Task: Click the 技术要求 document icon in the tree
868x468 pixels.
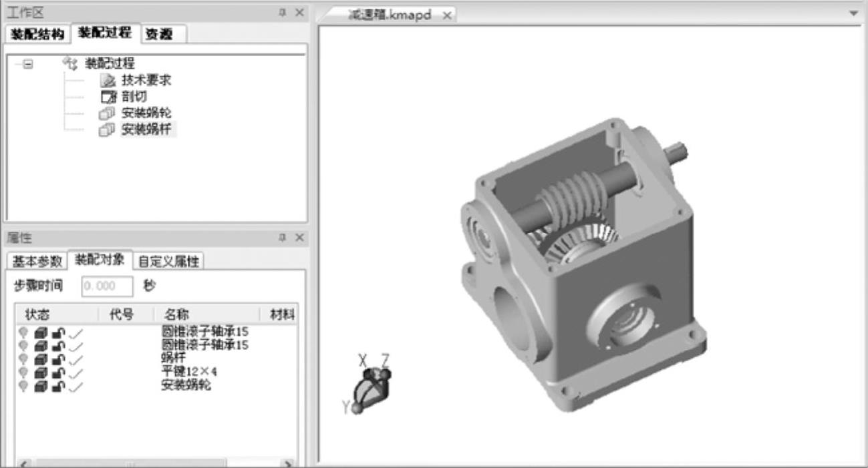Action: point(107,81)
